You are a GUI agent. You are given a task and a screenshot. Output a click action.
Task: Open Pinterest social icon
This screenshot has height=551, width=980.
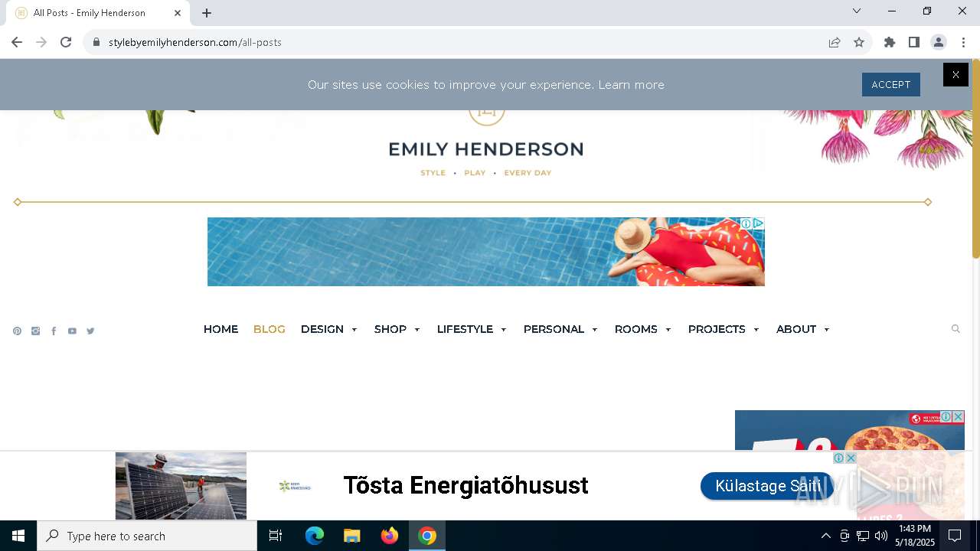[17, 331]
